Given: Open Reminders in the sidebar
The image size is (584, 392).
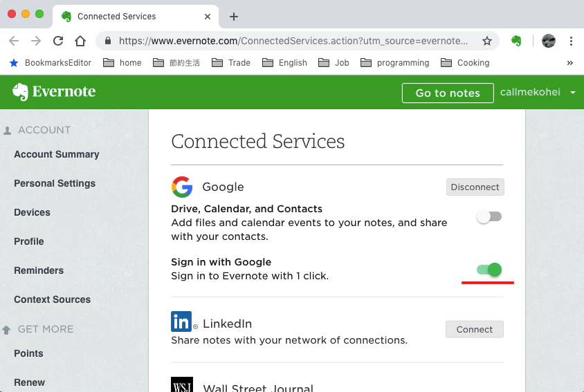Looking at the screenshot, I should (39, 270).
